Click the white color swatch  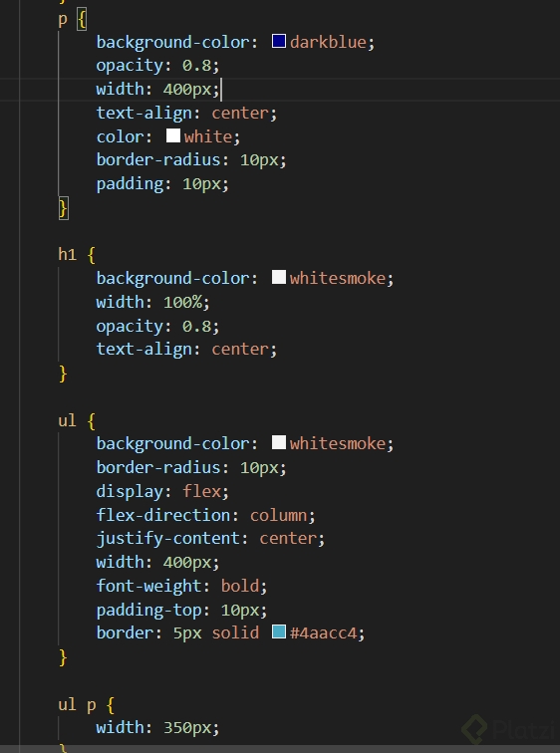(x=173, y=135)
